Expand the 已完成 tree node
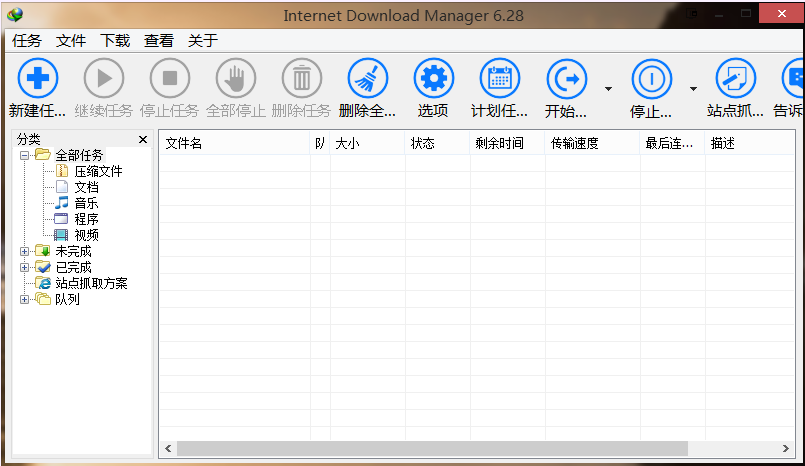The width and height of the screenshot is (805, 466). point(24,267)
